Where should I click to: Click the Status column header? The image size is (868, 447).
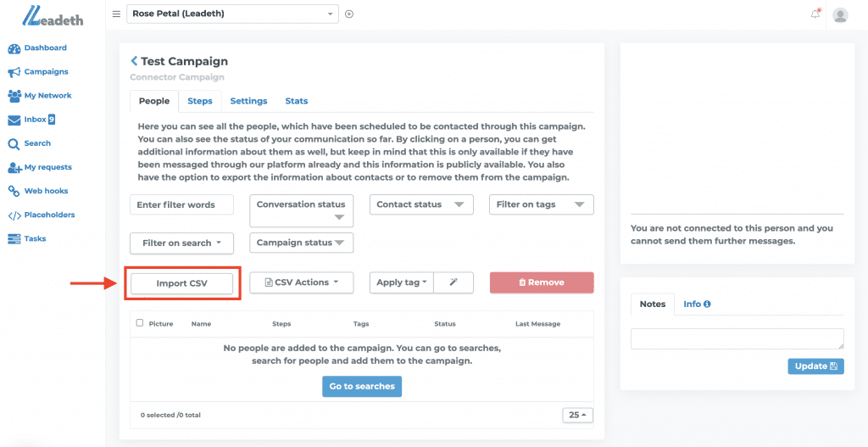(x=444, y=324)
